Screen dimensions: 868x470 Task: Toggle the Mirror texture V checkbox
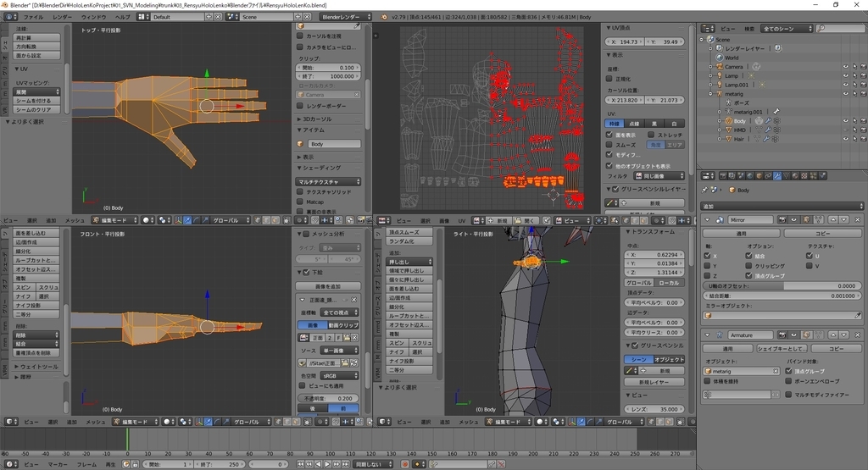tap(810, 265)
